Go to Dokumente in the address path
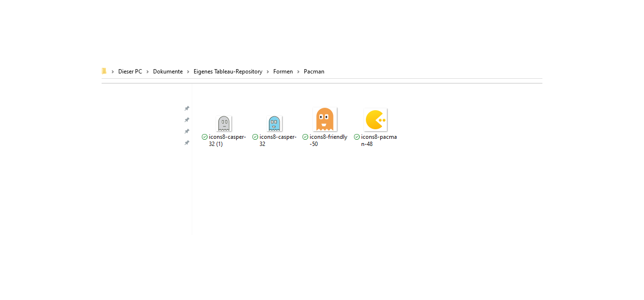This screenshot has height=300, width=644. pos(168,72)
